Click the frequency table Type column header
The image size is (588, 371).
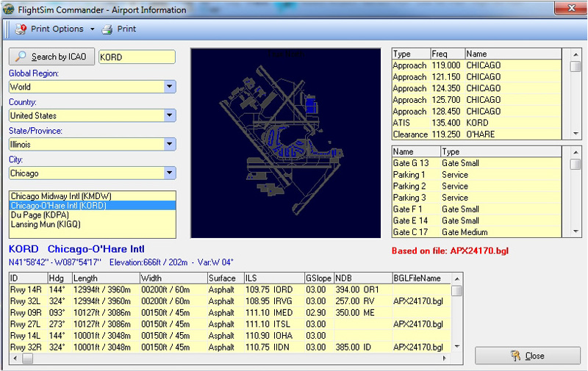pos(411,54)
